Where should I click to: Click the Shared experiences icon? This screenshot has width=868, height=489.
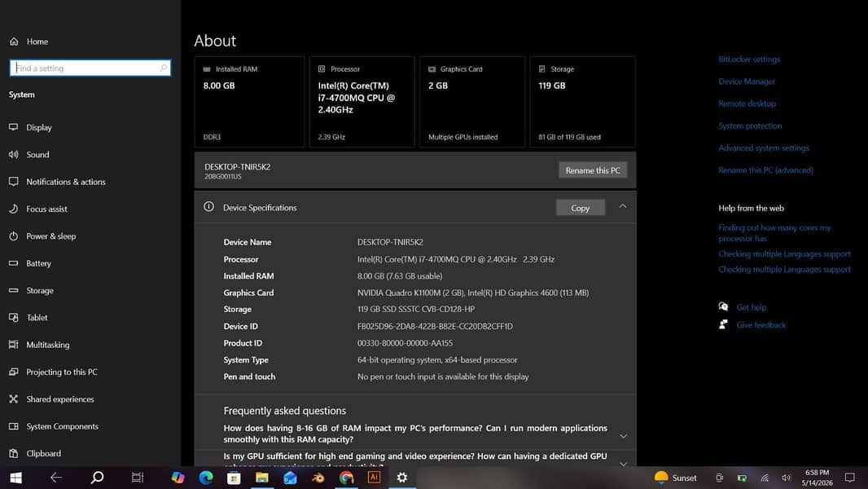click(13, 399)
